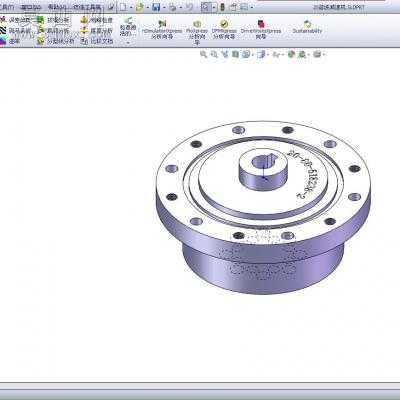Image resolution: width=400 pixels, height=400 pixels.
Task: Launch FloXpress analysis wizard
Action: [x=197, y=31]
